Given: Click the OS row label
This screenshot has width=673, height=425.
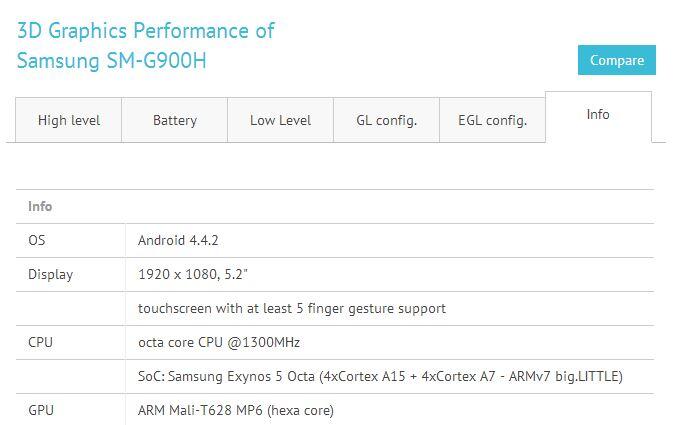Looking at the screenshot, I should tap(36, 240).
